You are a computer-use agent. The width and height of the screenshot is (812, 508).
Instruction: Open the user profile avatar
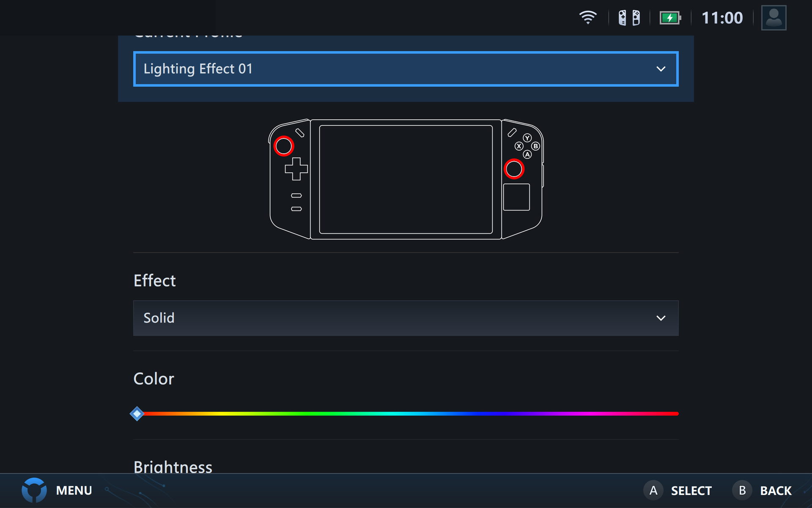coord(774,18)
